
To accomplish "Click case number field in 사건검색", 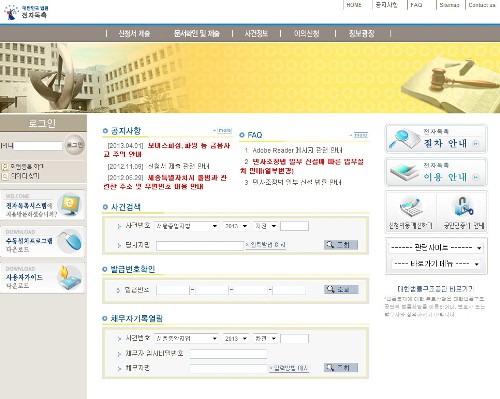I will coord(295,226).
